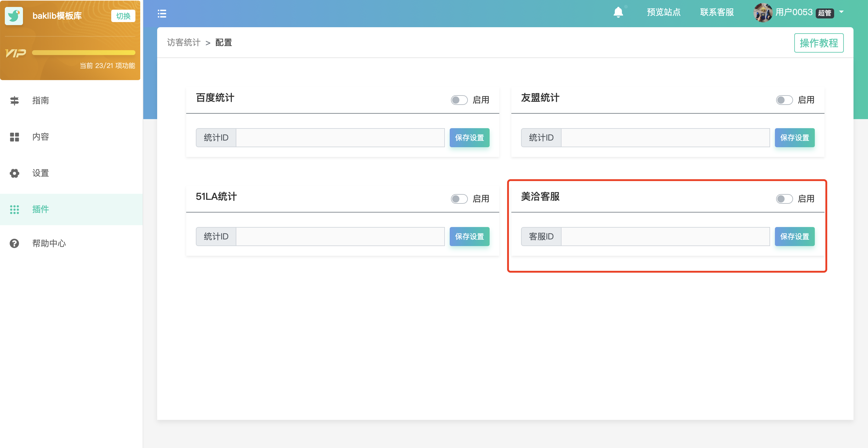Viewport: 868px width, 448px height.
Task: Focus the 百度统计 统计ID input field
Action: point(340,138)
